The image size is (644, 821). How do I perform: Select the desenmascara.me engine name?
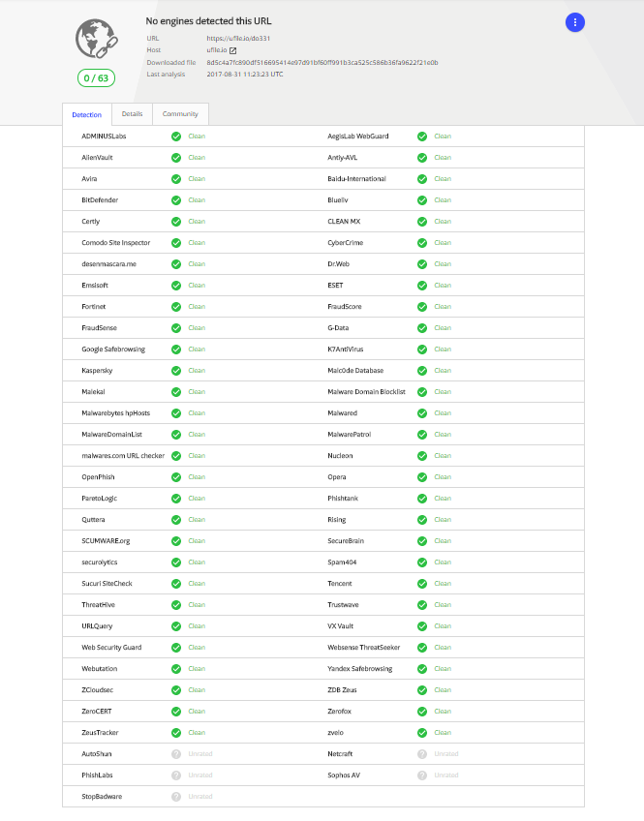click(x=108, y=264)
